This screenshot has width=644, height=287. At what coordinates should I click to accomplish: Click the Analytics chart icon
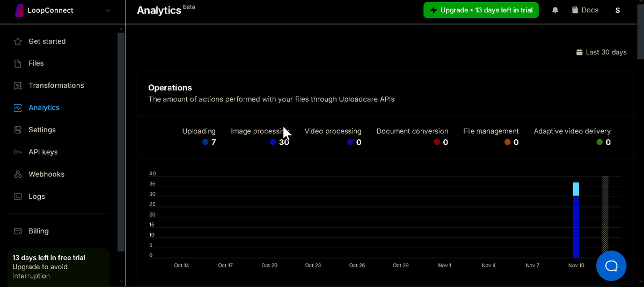click(x=18, y=107)
